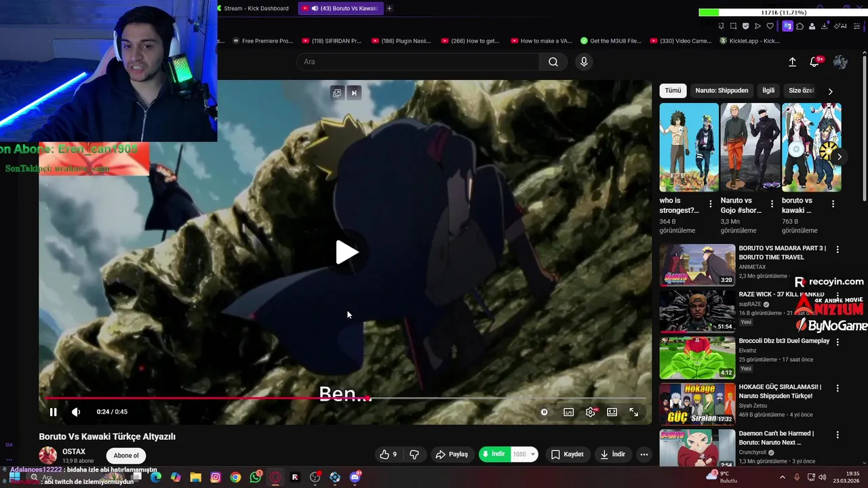
Task: Open options for BORUTO VS MADARA video
Action: pyautogui.click(x=837, y=249)
